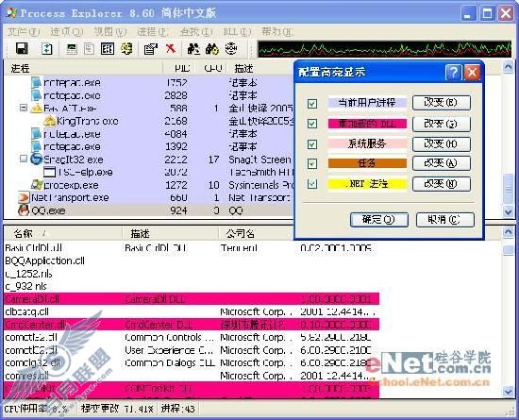Open the 帮助(H) menu
Screen dimensions: 519x420
click(277, 32)
